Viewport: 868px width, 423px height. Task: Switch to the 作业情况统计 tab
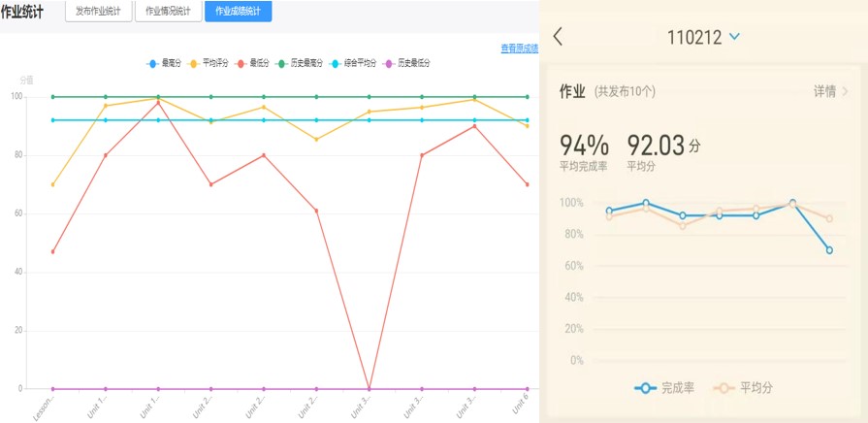click(x=168, y=11)
